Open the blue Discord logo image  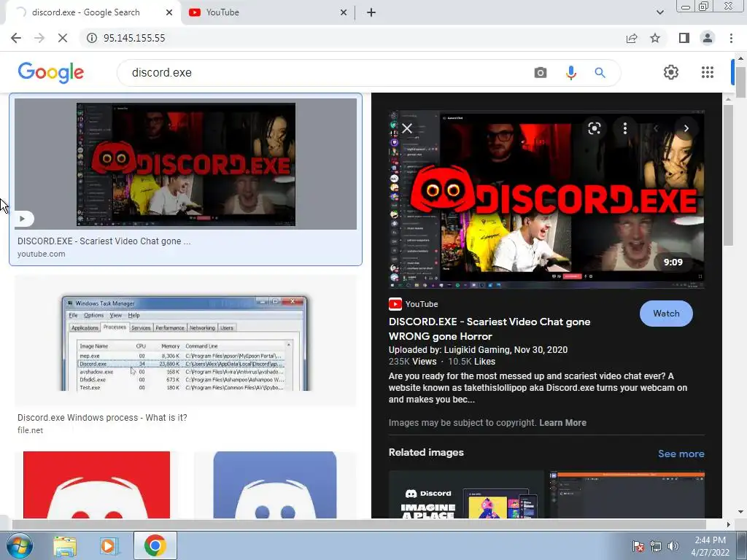(x=275, y=485)
